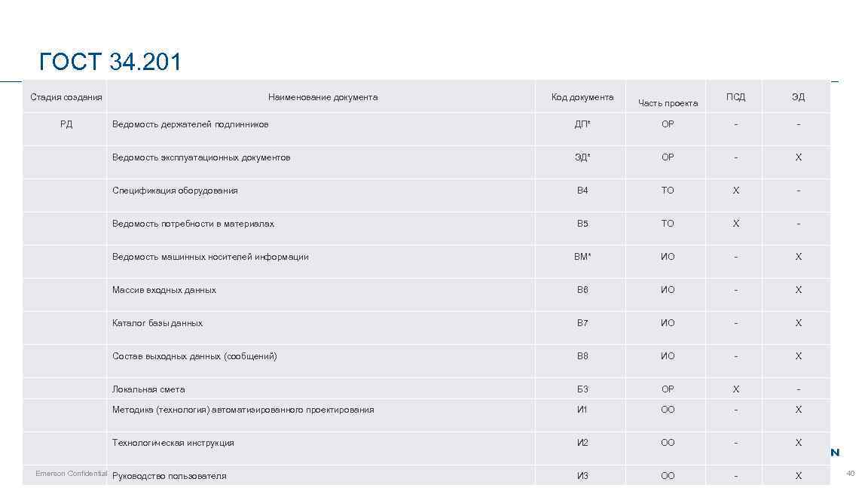Click the Руководство пользователя cell

(170, 476)
